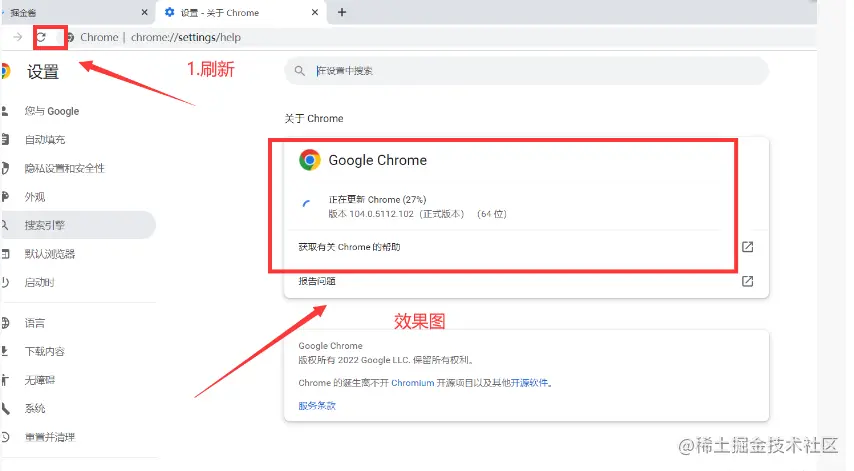This screenshot has height=471, width=854.
Task: Click the magnifier icon in settings search
Action: coord(300,71)
